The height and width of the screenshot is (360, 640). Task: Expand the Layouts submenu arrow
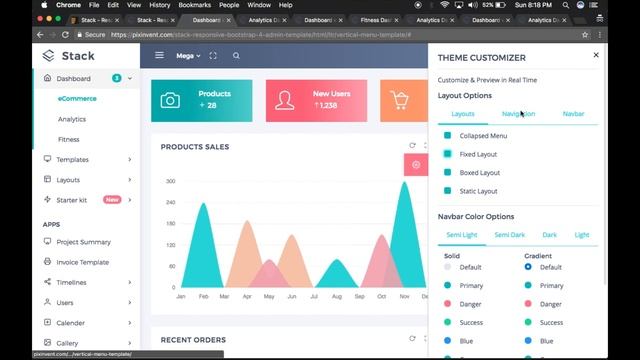point(130,180)
